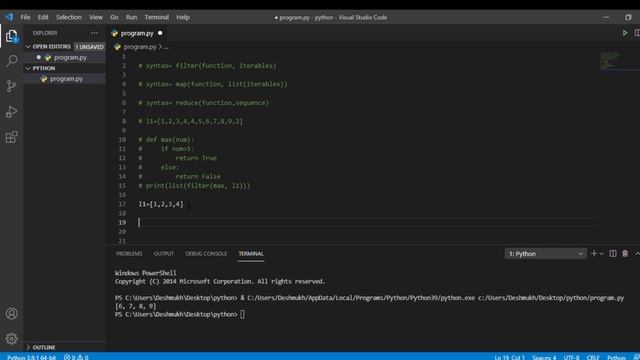Open the launch profile arrow beside plus

[x=602, y=254]
